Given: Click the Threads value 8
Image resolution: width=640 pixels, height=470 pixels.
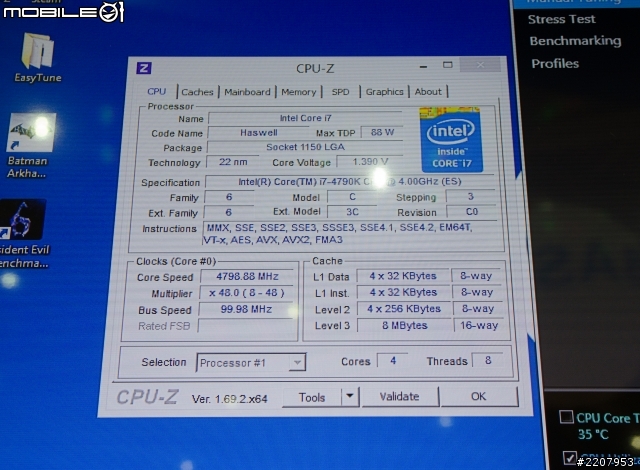Looking at the screenshot, I should pyautogui.click(x=488, y=360).
